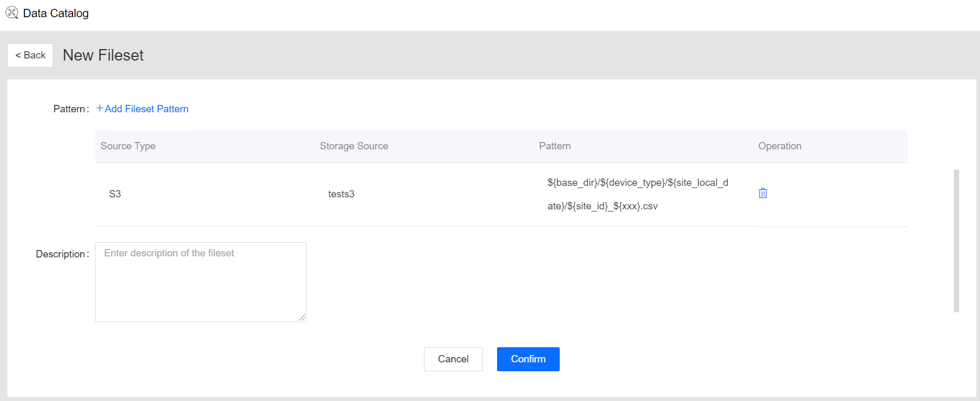Image resolution: width=980 pixels, height=401 pixels.
Task: Confirm the new fileset
Action: 528,359
